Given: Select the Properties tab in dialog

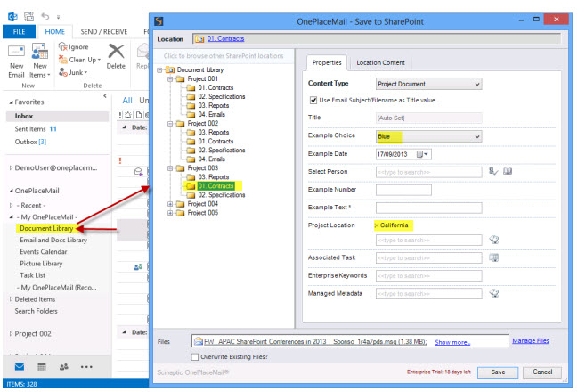Looking at the screenshot, I should (x=327, y=62).
